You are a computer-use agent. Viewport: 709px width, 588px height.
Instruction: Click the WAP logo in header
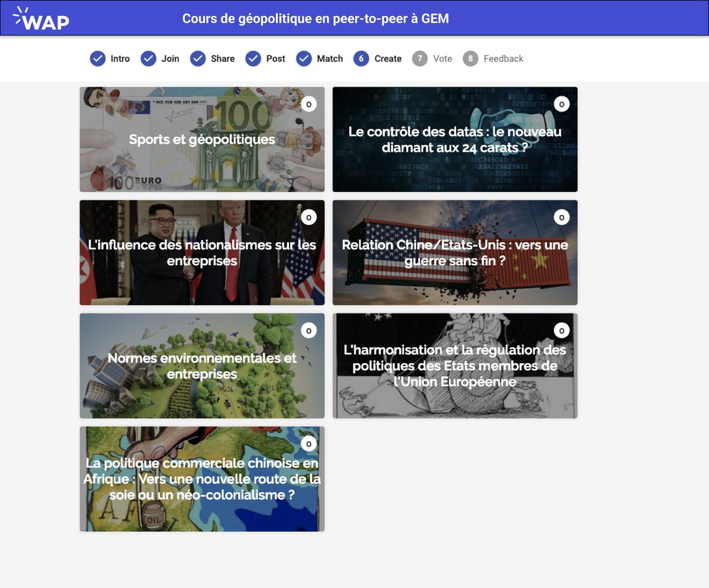[x=41, y=18]
